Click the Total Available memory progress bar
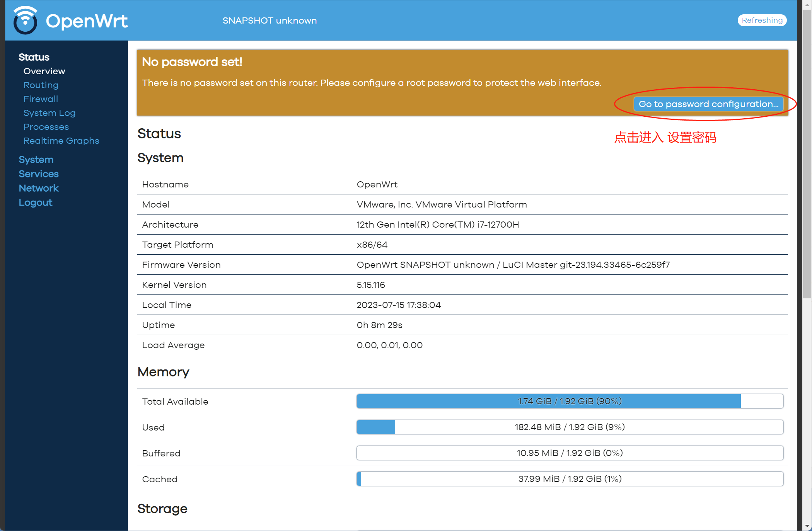The image size is (812, 531). pyautogui.click(x=570, y=401)
